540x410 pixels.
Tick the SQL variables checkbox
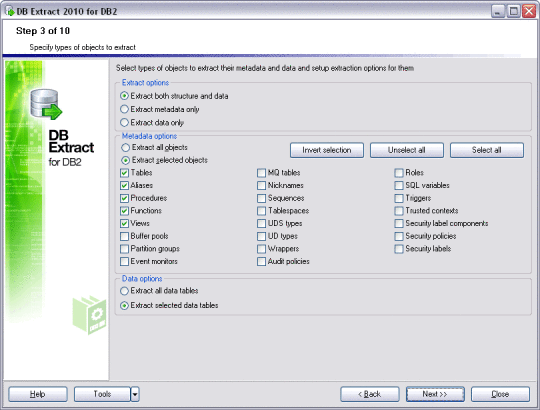pyautogui.click(x=399, y=186)
